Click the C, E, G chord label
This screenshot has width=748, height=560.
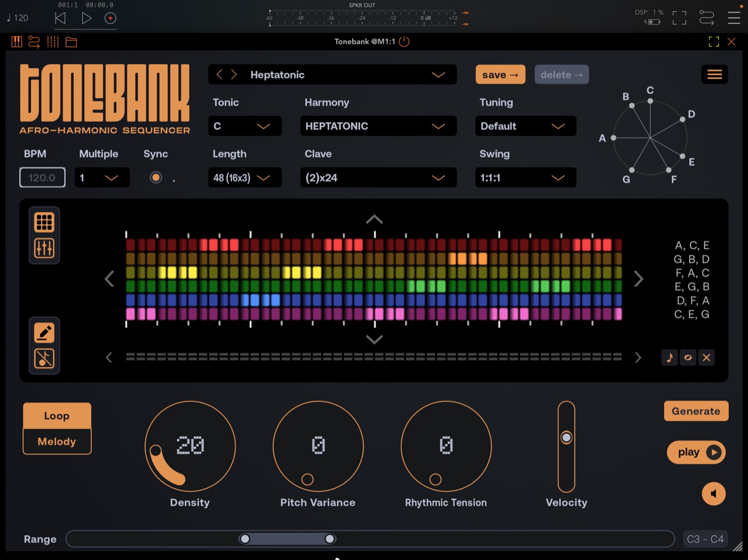point(692,314)
